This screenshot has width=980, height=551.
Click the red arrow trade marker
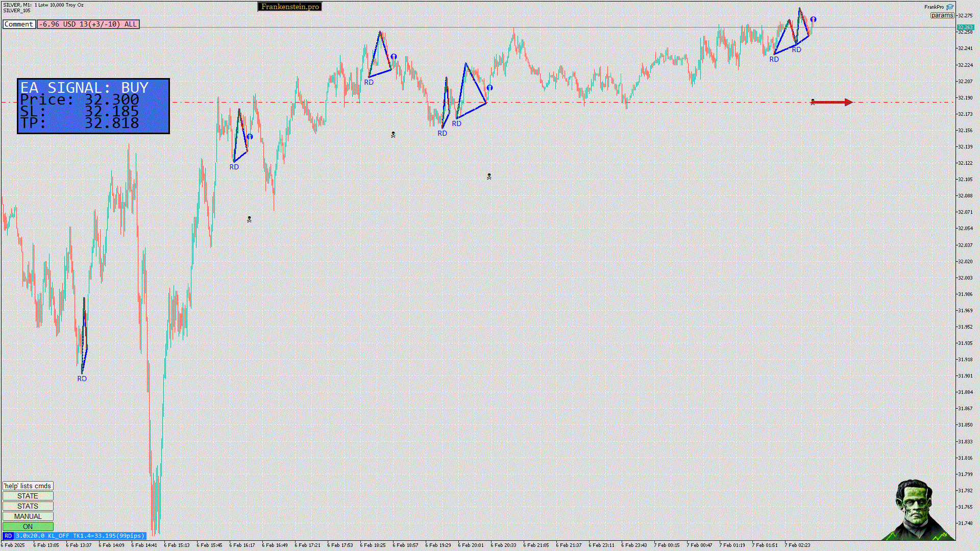(832, 103)
